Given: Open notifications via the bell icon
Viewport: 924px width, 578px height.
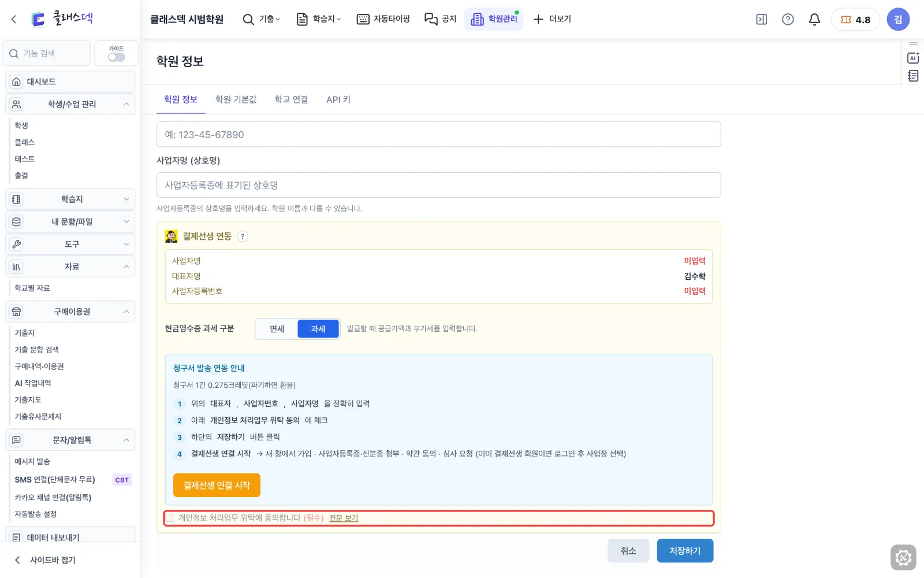Looking at the screenshot, I should [x=814, y=19].
